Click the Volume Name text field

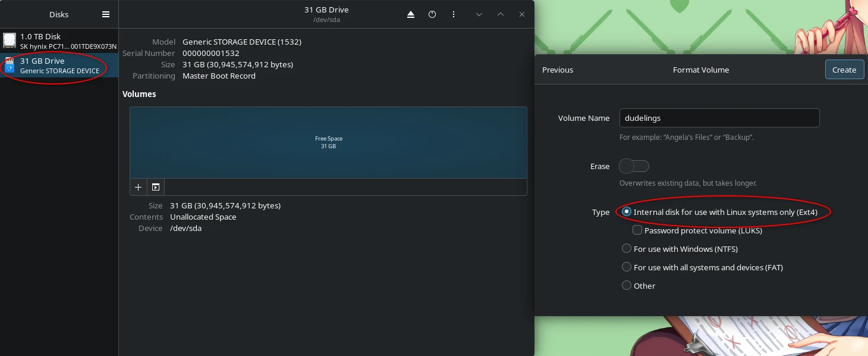coord(719,118)
